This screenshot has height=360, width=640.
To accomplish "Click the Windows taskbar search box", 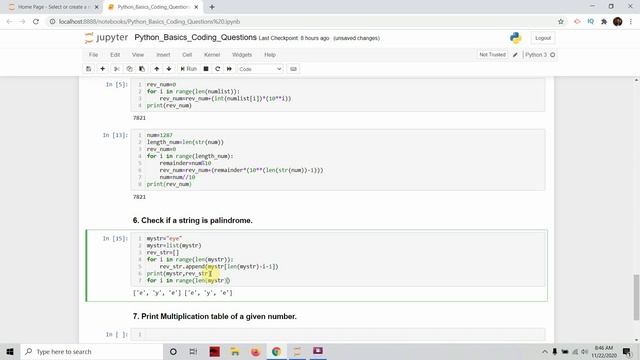I will point(91,351).
